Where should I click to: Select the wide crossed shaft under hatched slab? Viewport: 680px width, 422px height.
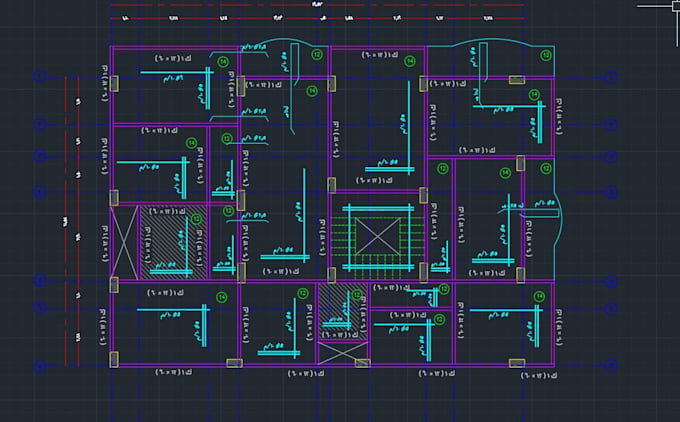(x=343, y=353)
